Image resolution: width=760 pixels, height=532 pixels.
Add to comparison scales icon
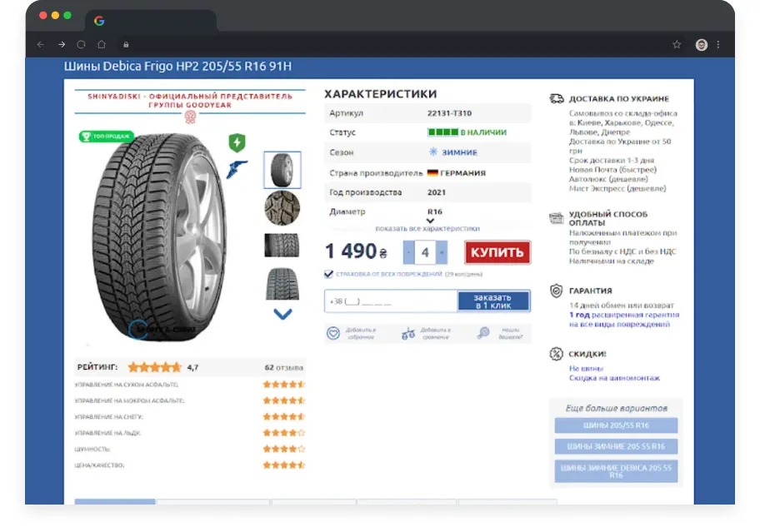408,333
